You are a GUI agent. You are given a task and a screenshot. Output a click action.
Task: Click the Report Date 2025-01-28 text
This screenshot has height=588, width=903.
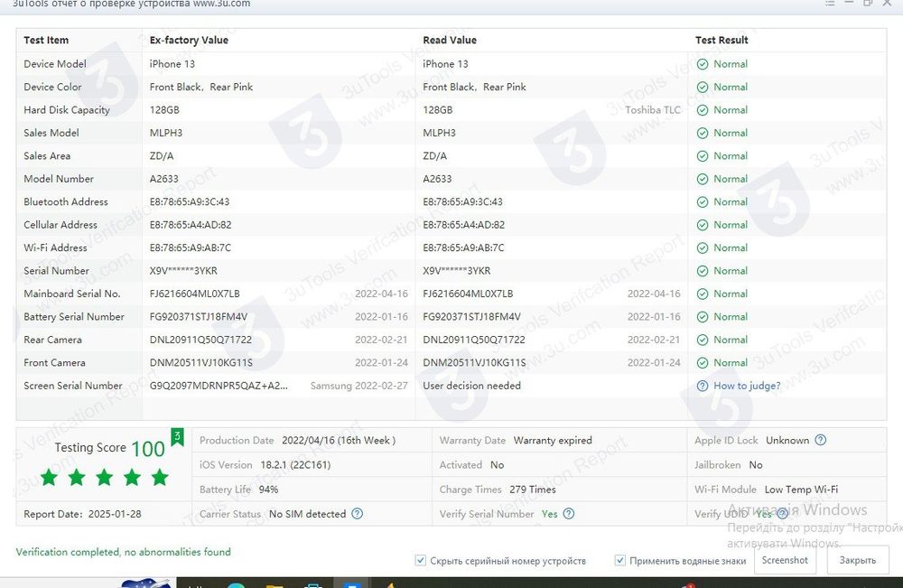coord(82,514)
